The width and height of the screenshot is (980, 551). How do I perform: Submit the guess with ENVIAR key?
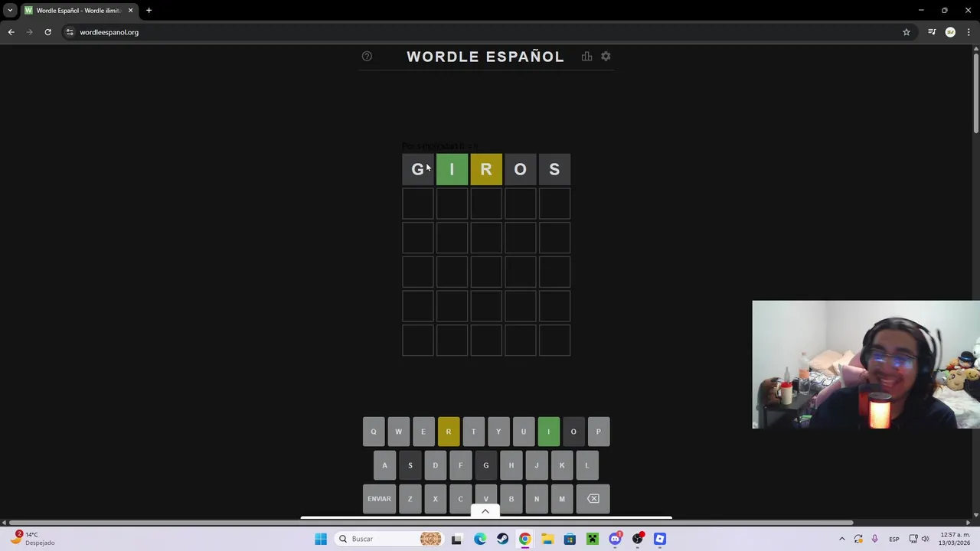point(379,499)
